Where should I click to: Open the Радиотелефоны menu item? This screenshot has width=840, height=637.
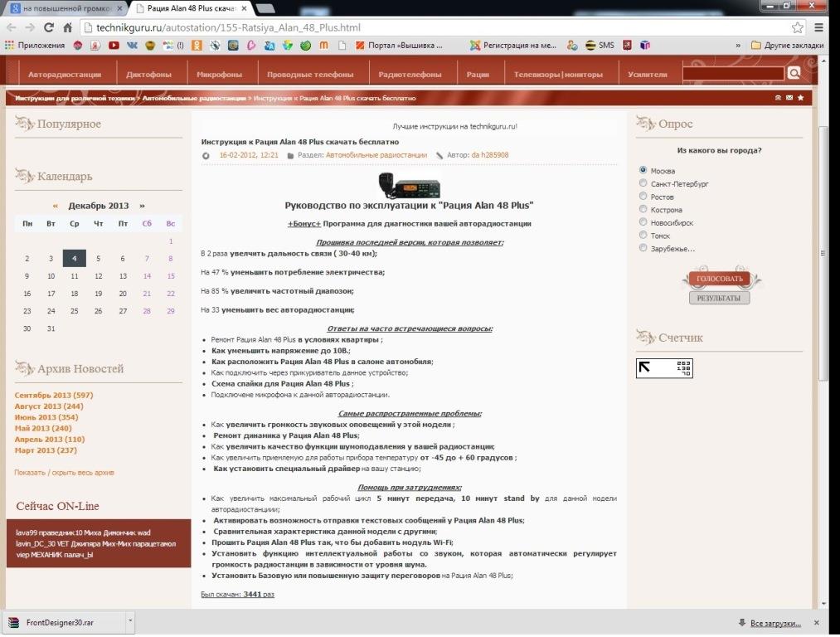tap(410, 75)
